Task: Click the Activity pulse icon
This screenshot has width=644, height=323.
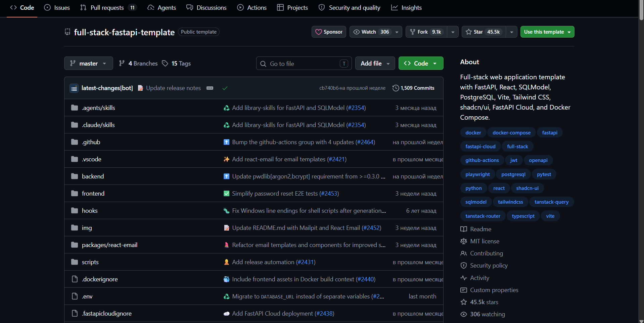Action: click(464, 278)
